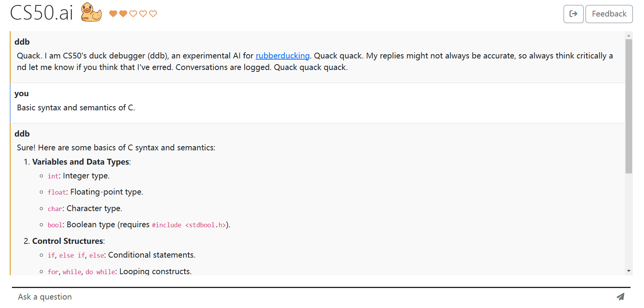This screenshot has width=644, height=308.
Task: Click the 'Basic syntax and semantics' message
Action: pos(76,108)
